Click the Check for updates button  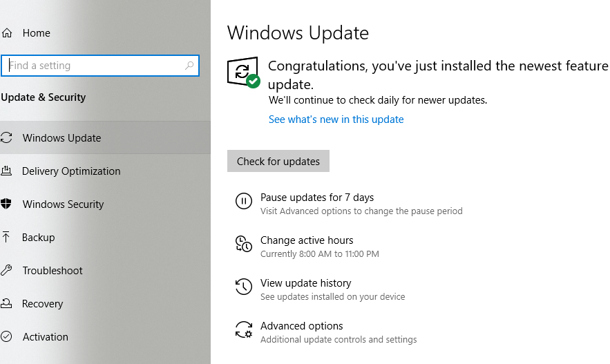[278, 161]
